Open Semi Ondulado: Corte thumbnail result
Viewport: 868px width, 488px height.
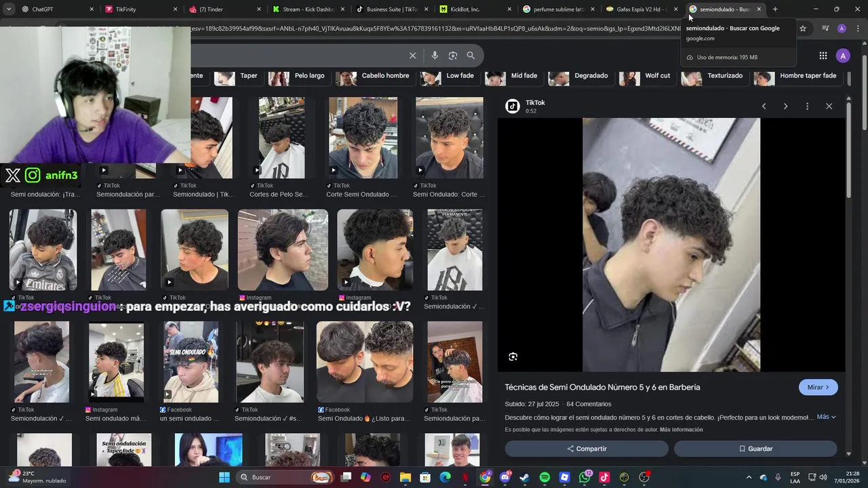[x=449, y=138]
